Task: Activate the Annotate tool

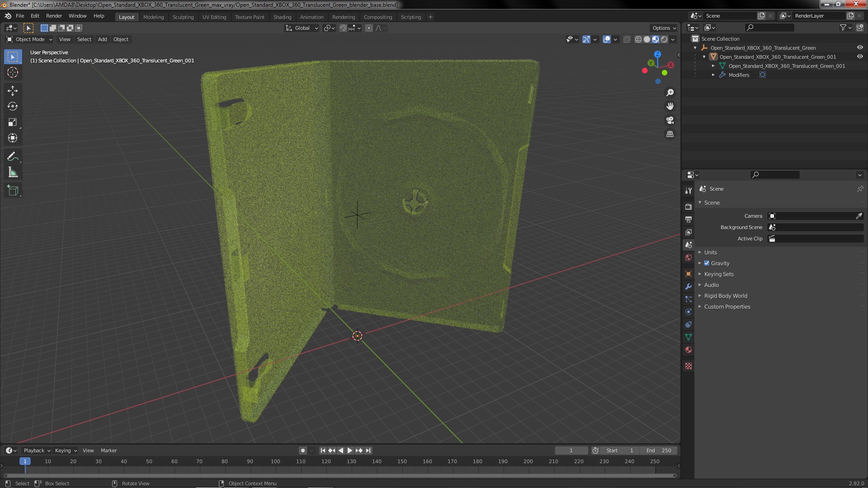Action: pos(12,157)
